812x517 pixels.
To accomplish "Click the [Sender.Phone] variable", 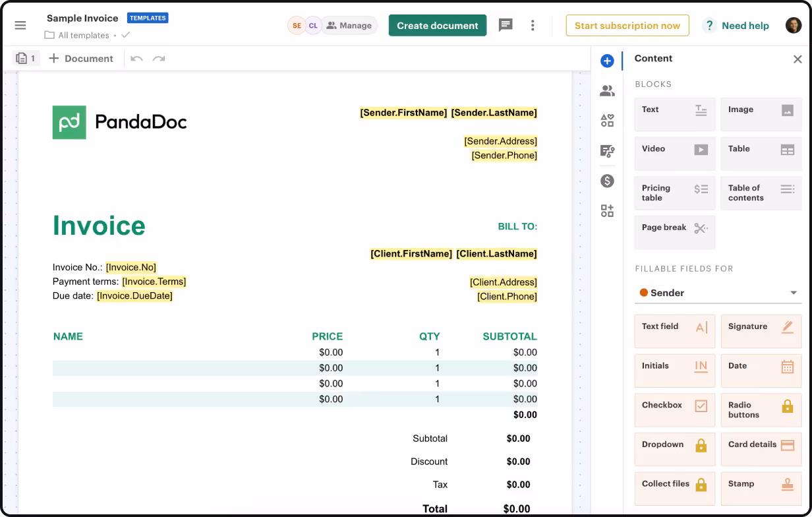I will [504, 156].
